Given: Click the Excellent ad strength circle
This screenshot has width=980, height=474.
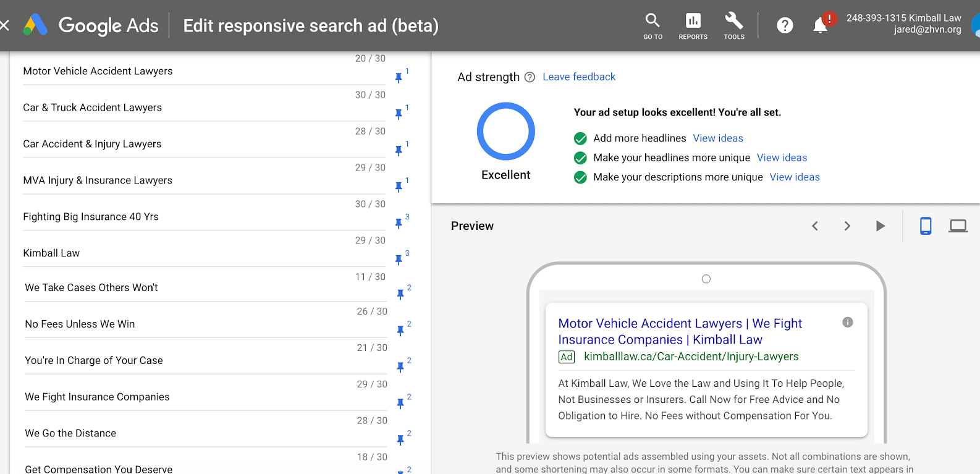Looking at the screenshot, I should [x=505, y=132].
